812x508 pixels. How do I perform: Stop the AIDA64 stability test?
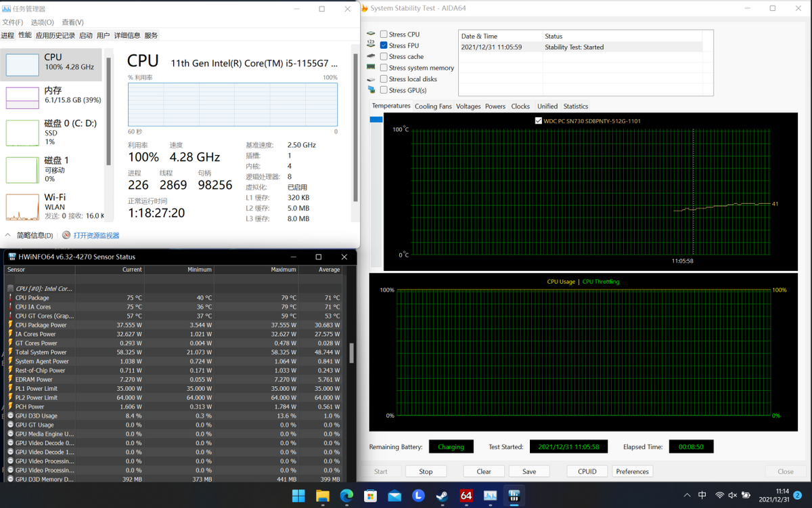(426, 471)
